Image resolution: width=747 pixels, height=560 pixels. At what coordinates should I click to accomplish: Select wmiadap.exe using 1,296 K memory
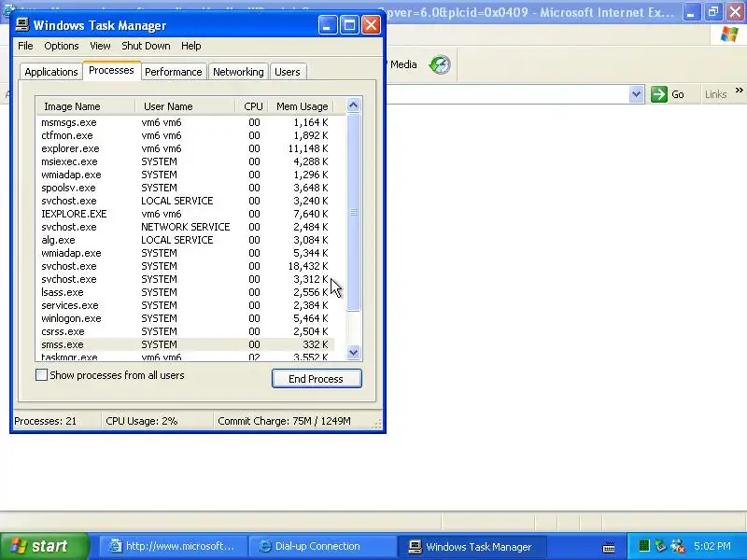[x=185, y=175]
